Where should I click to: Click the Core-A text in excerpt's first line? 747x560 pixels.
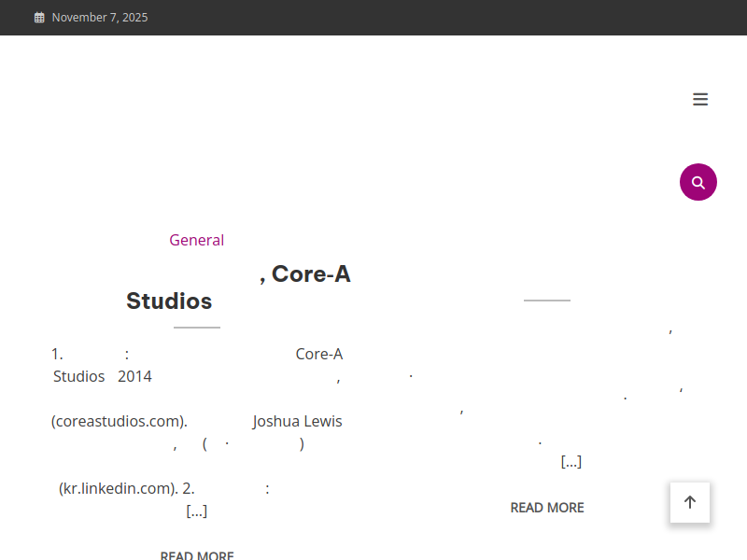319,354
